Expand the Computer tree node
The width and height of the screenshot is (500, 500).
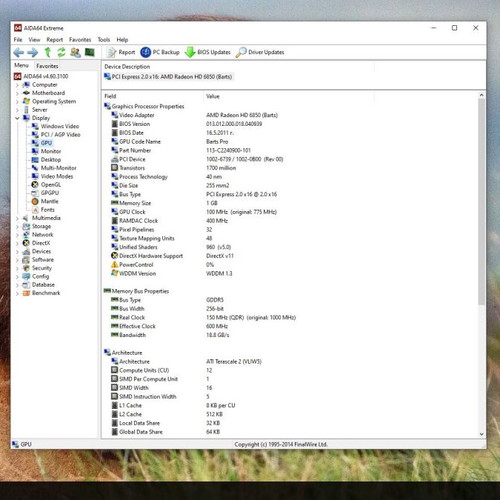point(17,85)
